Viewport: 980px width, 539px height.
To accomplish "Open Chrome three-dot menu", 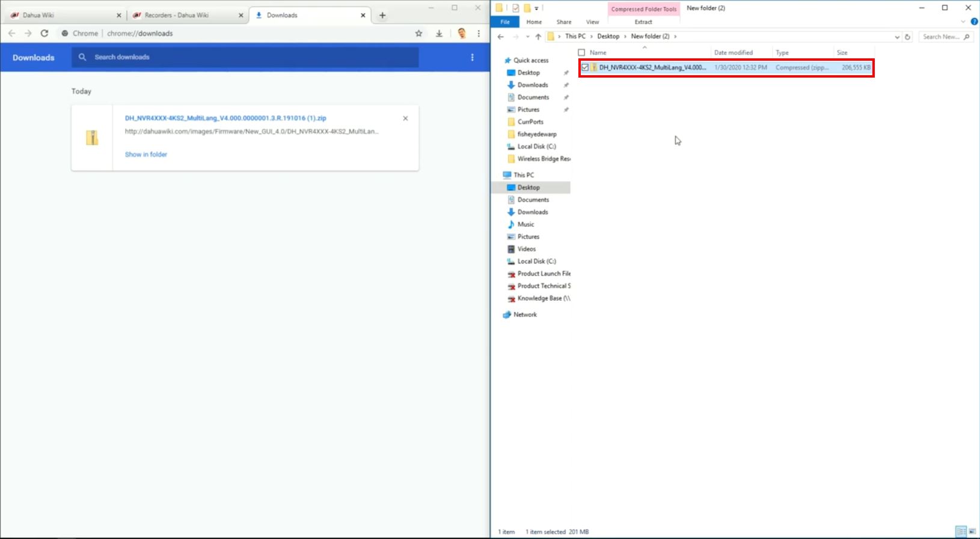I will point(479,34).
